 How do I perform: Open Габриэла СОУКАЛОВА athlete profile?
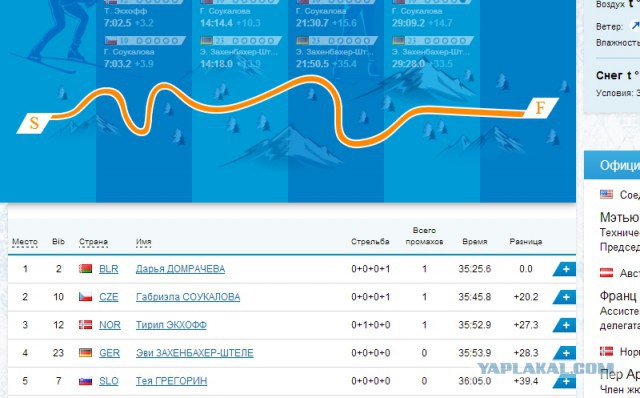188,297
